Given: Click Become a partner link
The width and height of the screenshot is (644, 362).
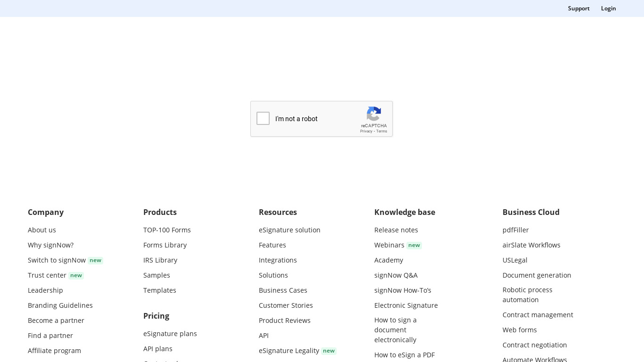Looking at the screenshot, I should click(56, 321).
